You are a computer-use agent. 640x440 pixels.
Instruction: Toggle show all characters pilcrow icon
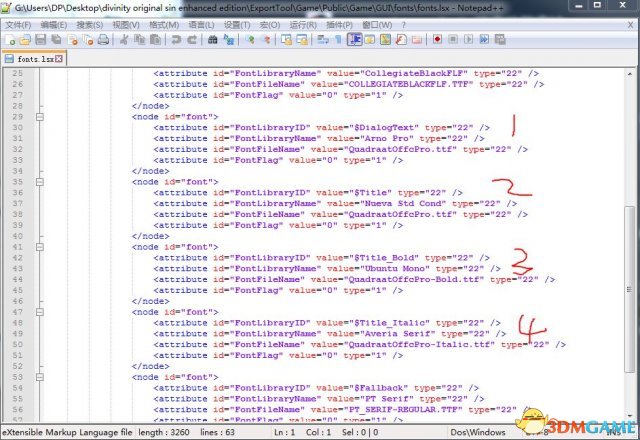[x=338, y=40]
